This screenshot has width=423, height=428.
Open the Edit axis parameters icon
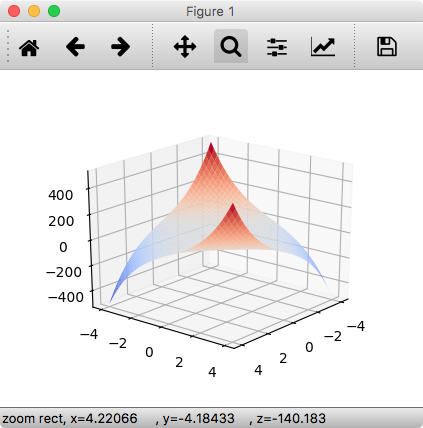tap(323, 47)
